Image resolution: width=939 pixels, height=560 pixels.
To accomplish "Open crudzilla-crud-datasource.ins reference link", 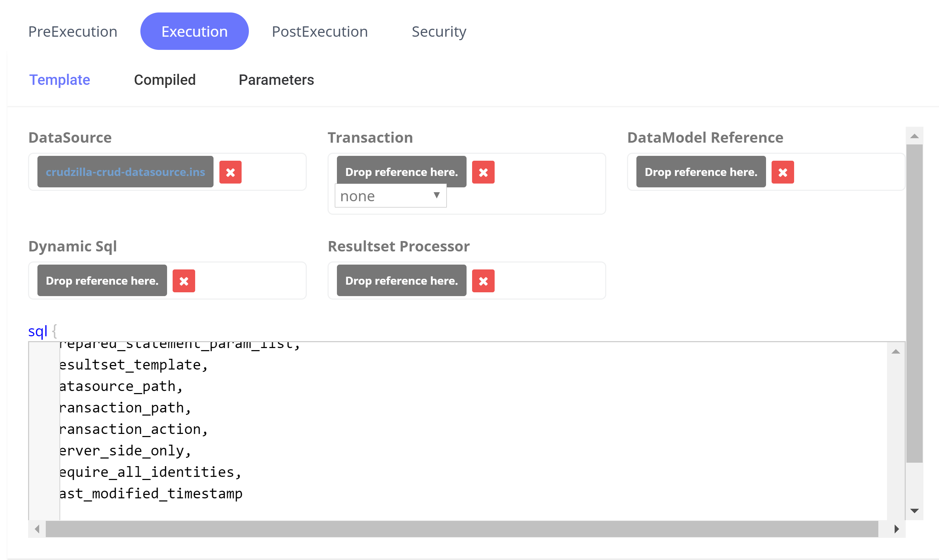I will (x=125, y=172).
